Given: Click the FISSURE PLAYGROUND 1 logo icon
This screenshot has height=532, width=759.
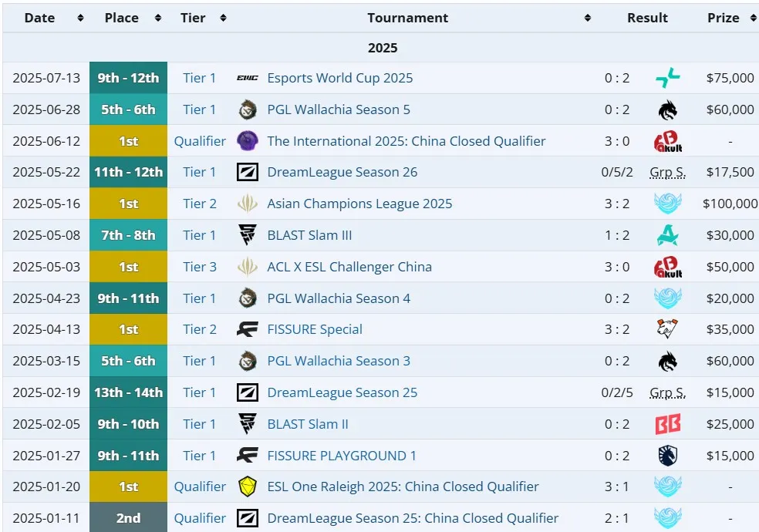Looking at the screenshot, I should tap(248, 456).
